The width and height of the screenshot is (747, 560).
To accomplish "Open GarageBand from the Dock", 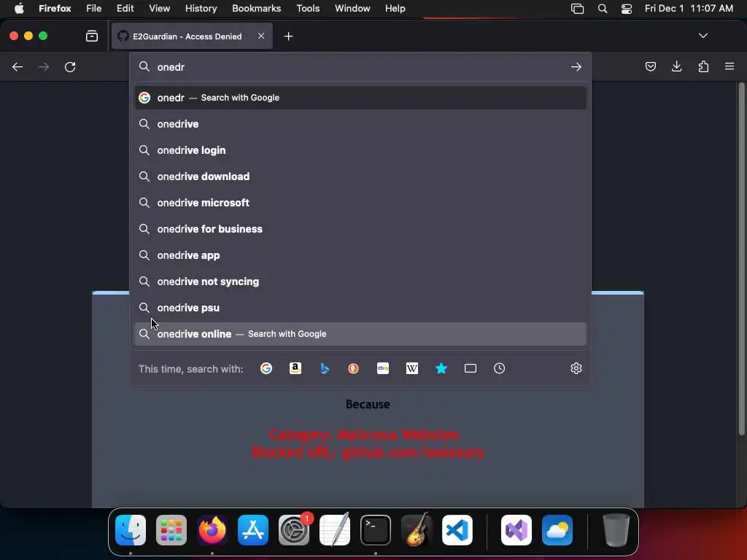I will 417,530.
